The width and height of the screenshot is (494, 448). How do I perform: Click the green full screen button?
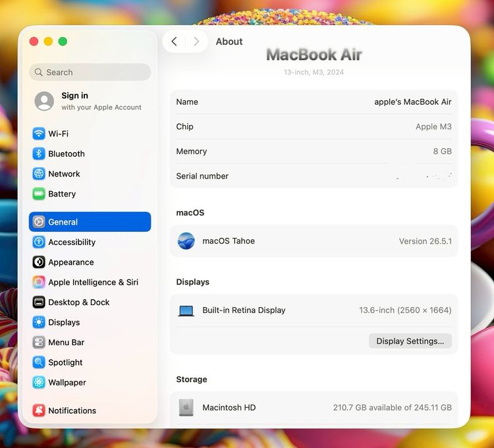63,42
